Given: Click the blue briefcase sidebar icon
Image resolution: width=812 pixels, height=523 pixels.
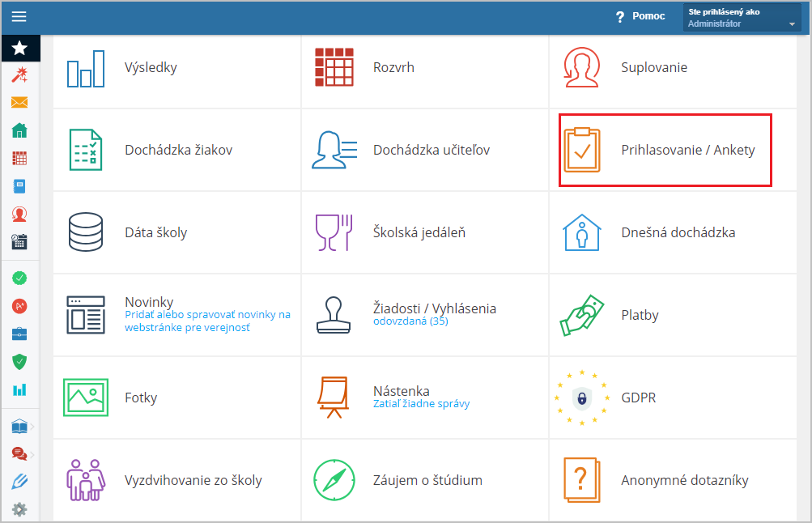Looking at the screenshot, I should (x=19, y=334).
